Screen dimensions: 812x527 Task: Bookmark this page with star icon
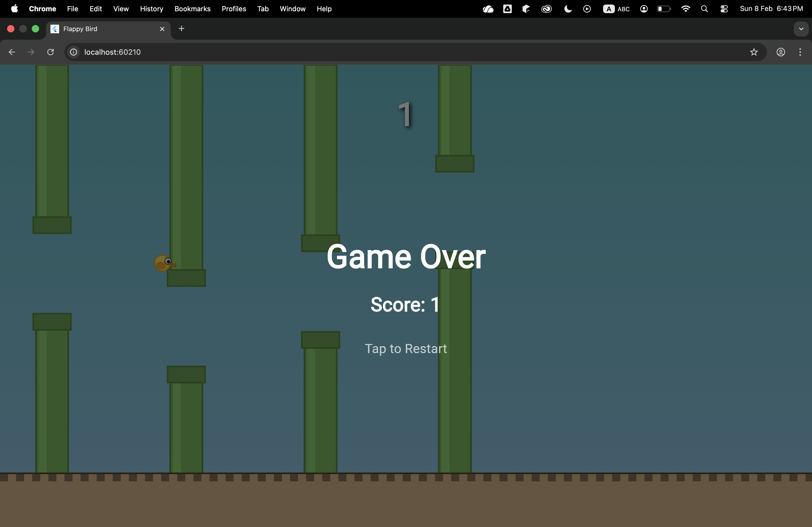[x=754, y=52]
